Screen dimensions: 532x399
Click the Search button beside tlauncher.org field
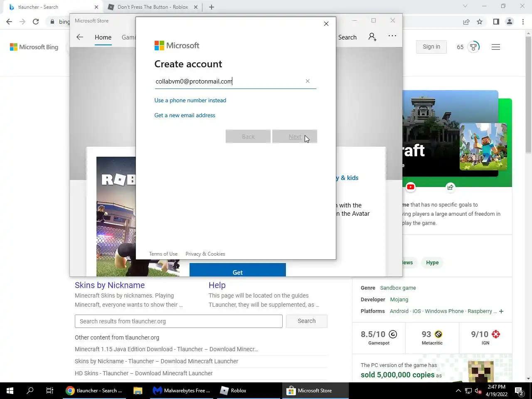(x=307, y=321)
